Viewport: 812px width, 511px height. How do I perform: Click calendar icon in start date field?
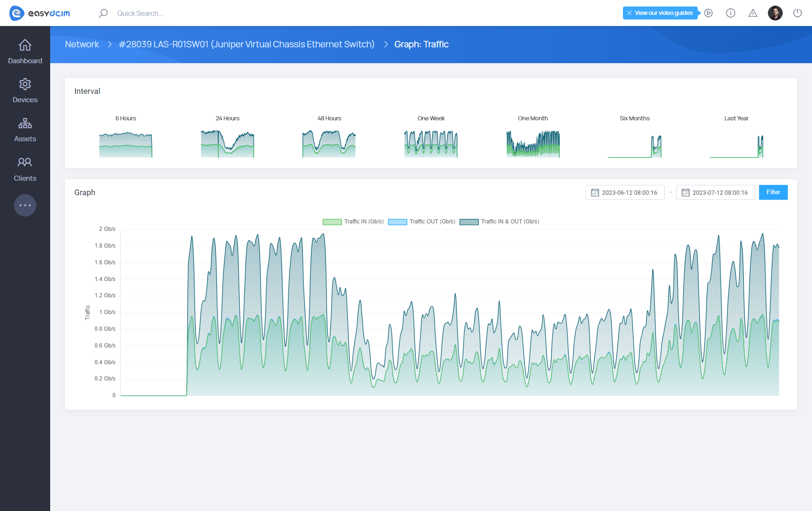(595, 192)
